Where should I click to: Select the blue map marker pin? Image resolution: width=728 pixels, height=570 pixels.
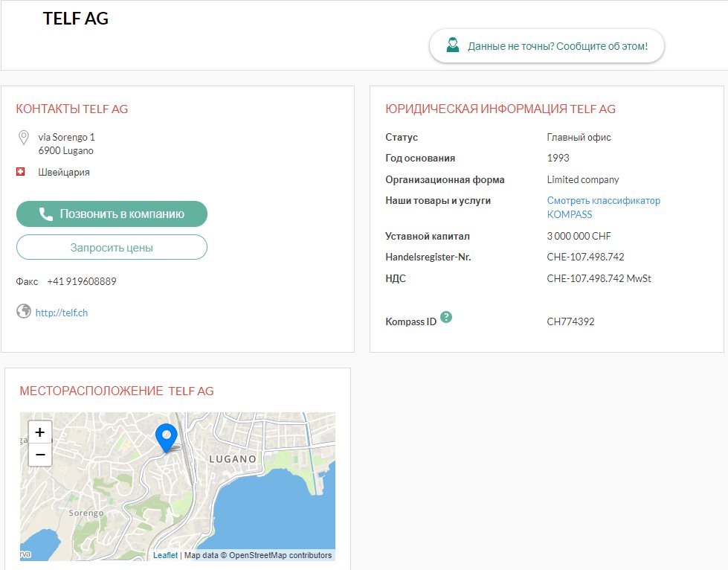pyautogui.click(x=166, y=436)
